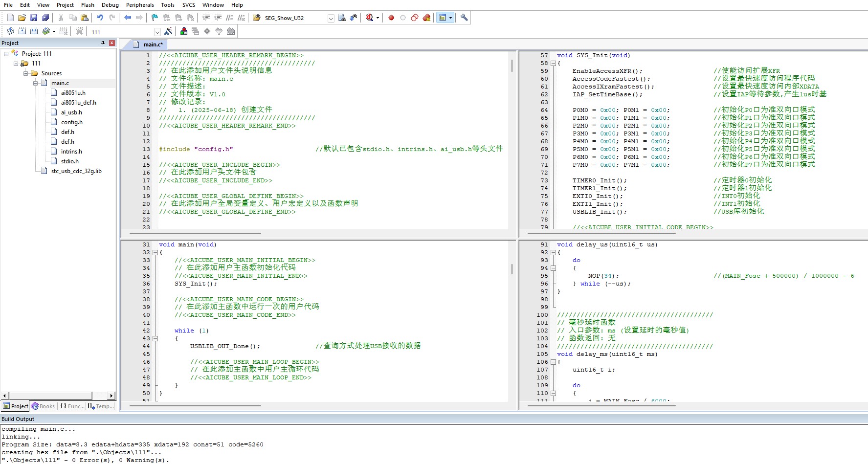Screen dimensions: 868x464
Task: Disable all breakpoints in target
Action: [415, 18]
